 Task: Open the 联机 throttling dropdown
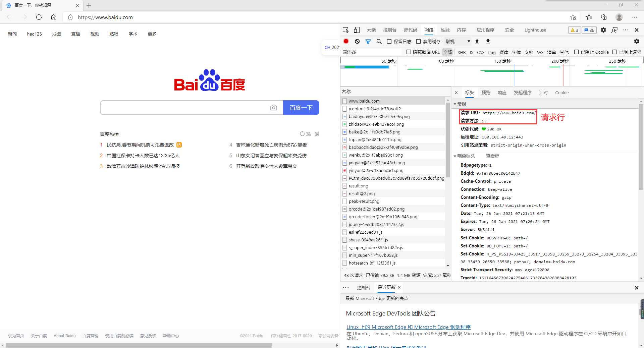(458, 42)
